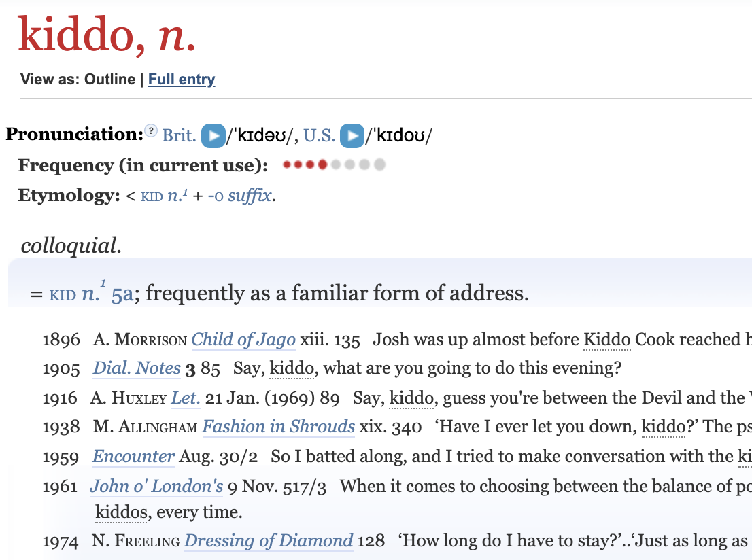Play the U.S. pronunciation audio
This screenshot has width=752, height=560.
[x=352, y=136]
